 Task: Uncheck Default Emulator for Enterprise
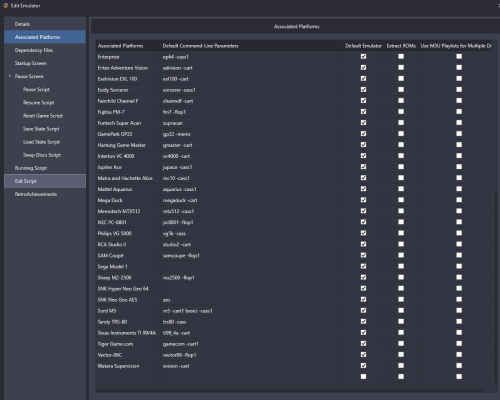point(363,57)
